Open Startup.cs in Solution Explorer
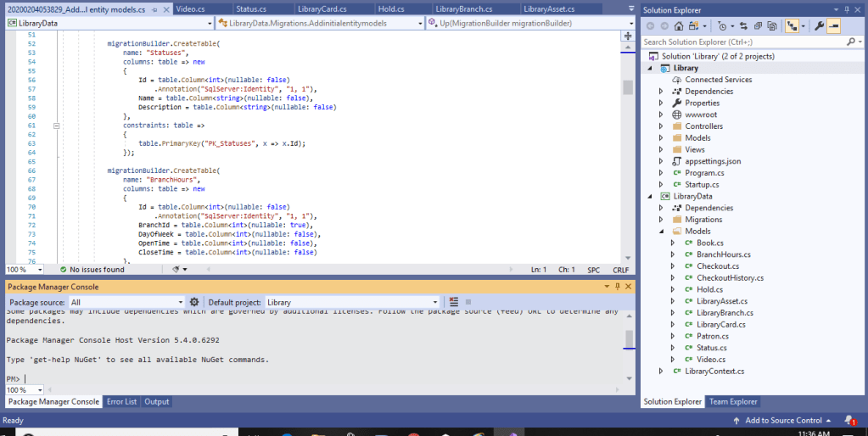Viewport: 868px width, 436px height. 701,184
